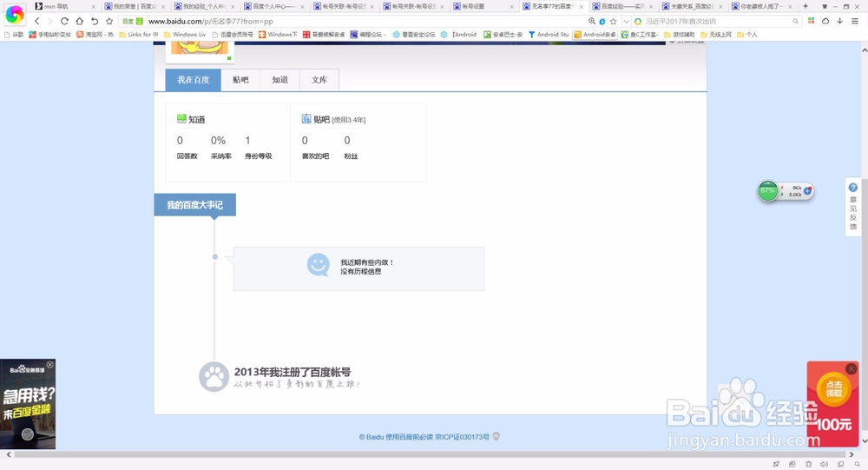Click in the address bar URL
The image size is (868, 470).
[365, 21]
